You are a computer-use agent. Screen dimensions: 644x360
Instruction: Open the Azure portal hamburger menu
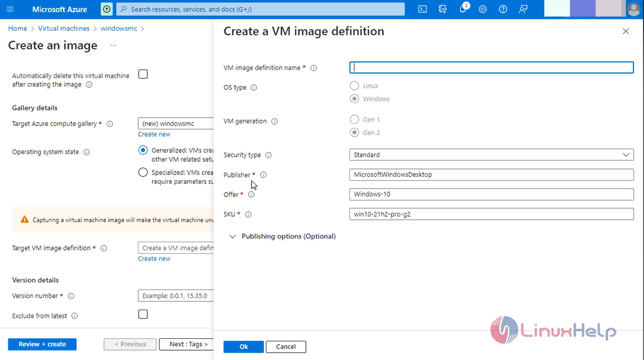[x=10, y=9]
